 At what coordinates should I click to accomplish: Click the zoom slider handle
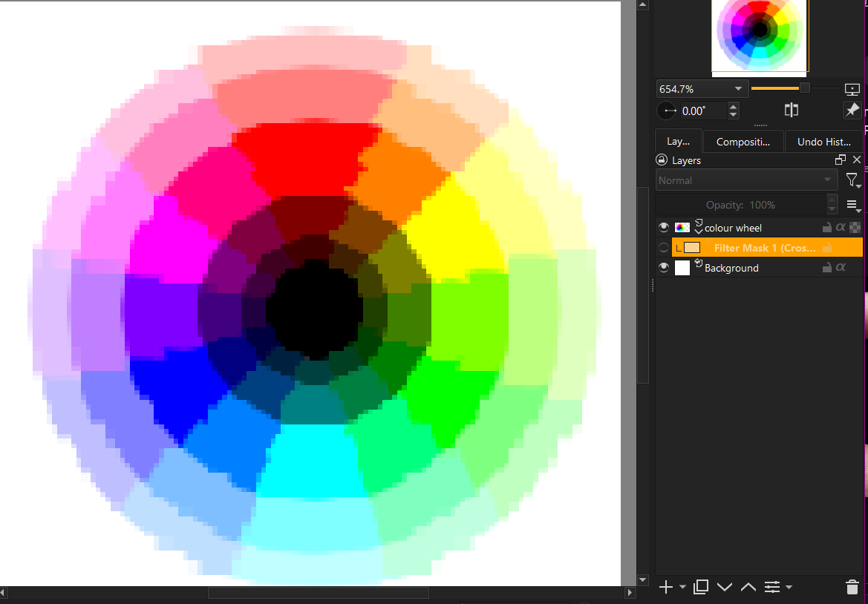(804, 88)
